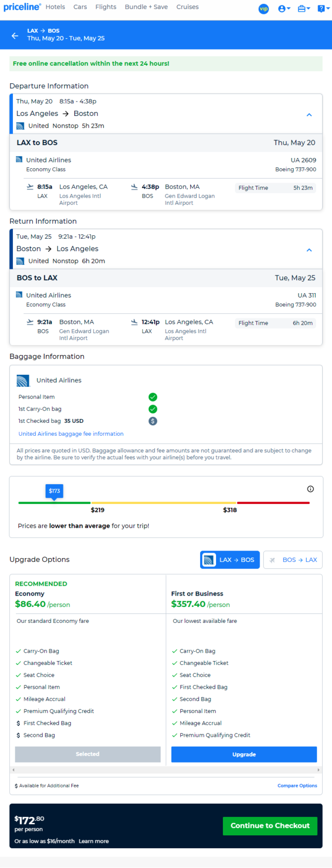Click the dollar icon next to First Checked Bag
Screen dimensions: 332x868
18,723
